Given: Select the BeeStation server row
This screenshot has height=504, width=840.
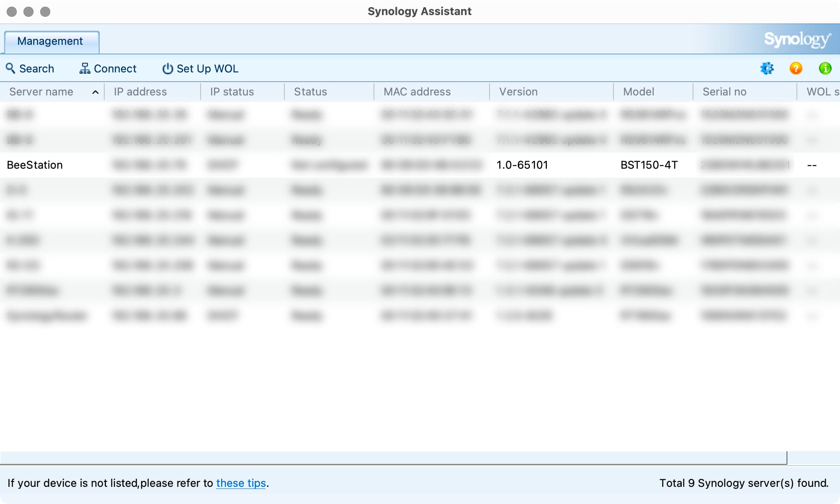Looking at the screenshot, I should point(420,165).
